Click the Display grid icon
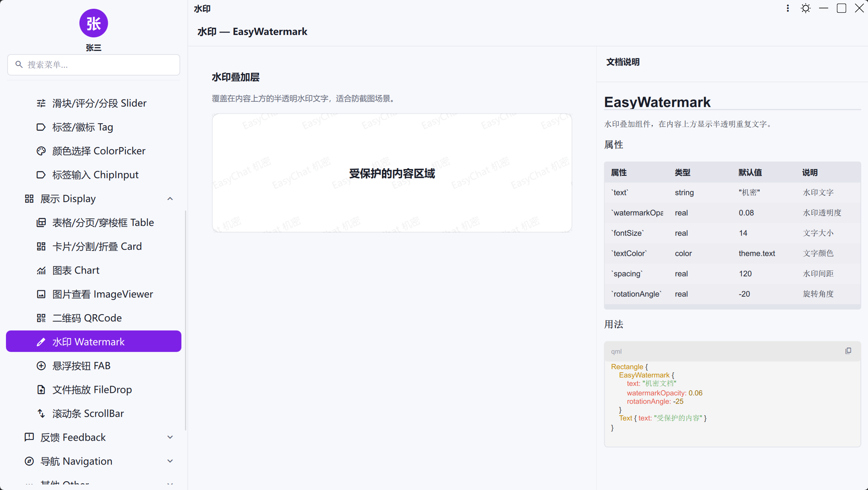The width and height of the screenshot is (868, 490). (x=29, y=199)
